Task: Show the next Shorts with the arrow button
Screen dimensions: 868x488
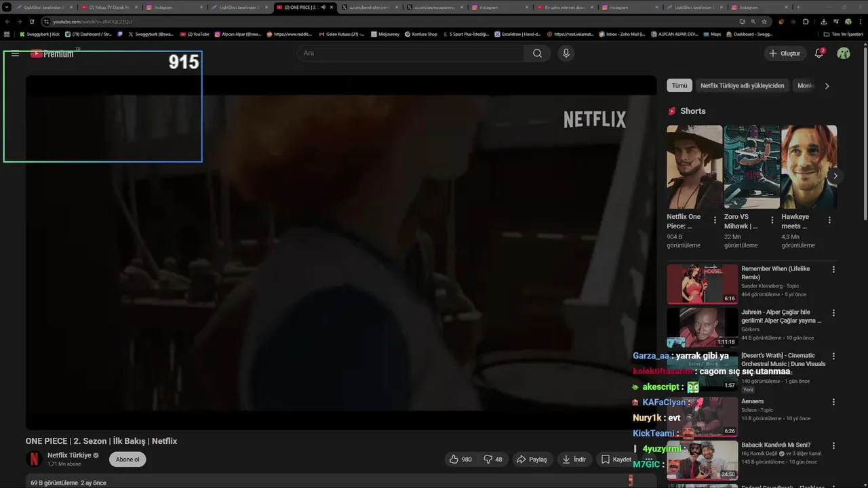Action: 835,176
